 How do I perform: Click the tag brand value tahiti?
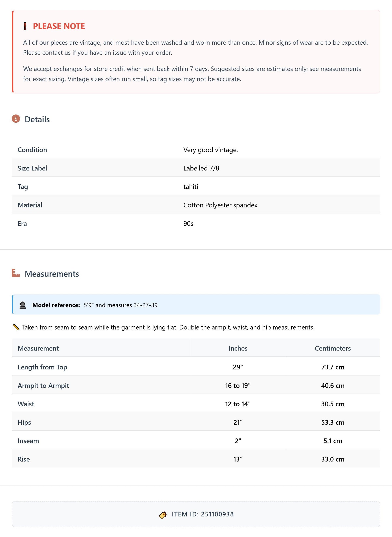191,187
